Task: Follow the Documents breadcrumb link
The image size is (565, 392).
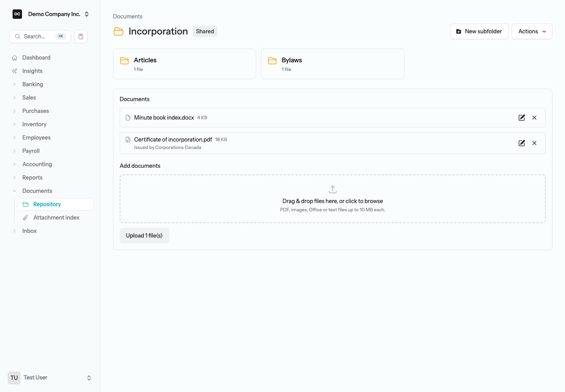Action: point(128,16)
